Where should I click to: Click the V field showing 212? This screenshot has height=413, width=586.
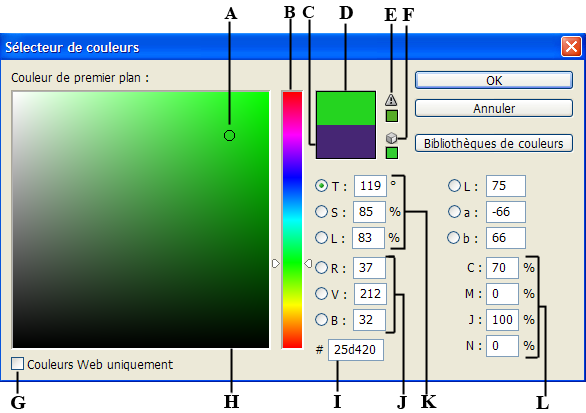click(370, 294)
